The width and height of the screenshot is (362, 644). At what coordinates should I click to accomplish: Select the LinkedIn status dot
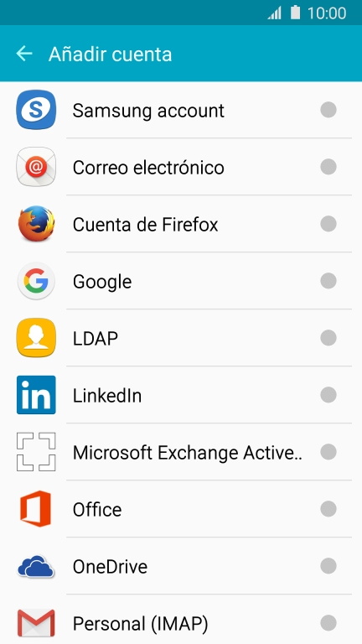pyautogui.click(x=328, y=395)
